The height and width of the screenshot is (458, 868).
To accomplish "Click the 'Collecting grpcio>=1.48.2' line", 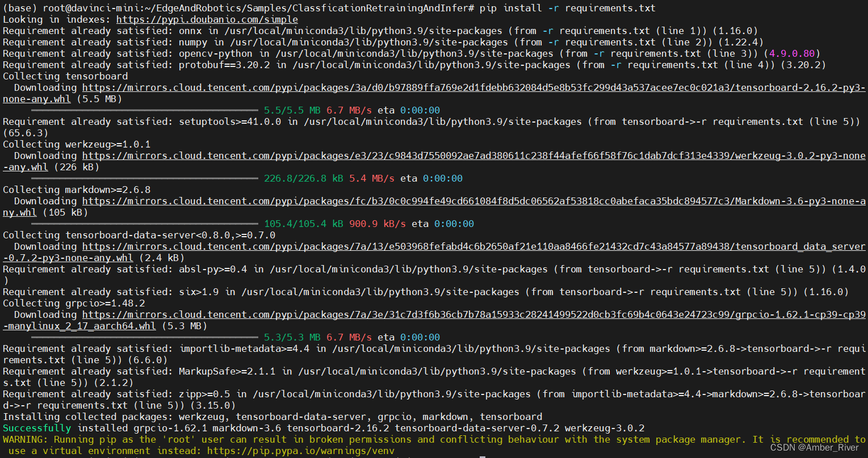I will coord(74,303).
